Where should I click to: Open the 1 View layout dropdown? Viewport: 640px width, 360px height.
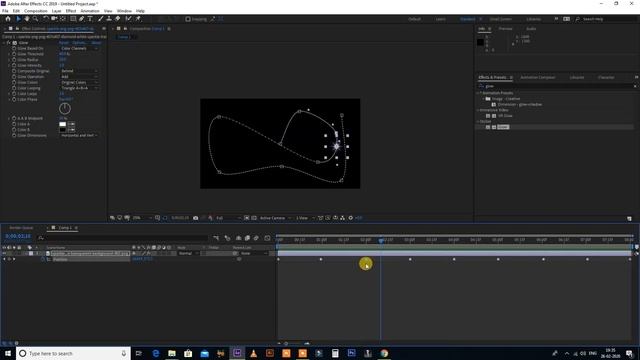304,218
